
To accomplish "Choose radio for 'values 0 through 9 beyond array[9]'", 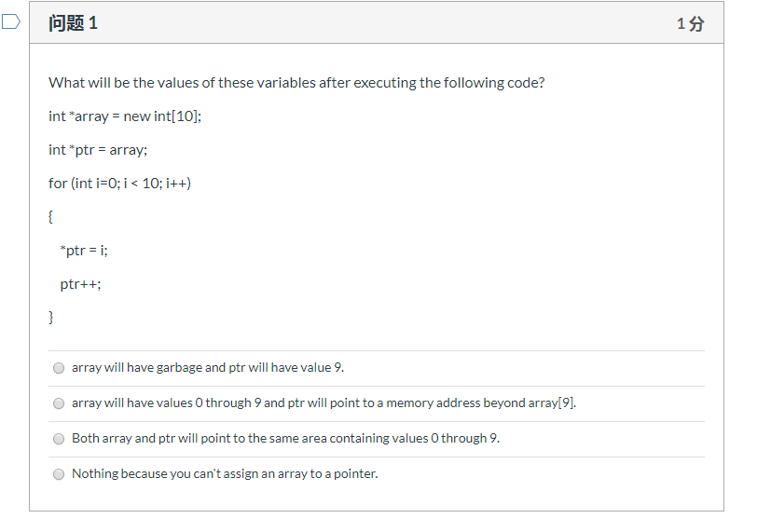I will pyautogui.click(x=59, y=403).
